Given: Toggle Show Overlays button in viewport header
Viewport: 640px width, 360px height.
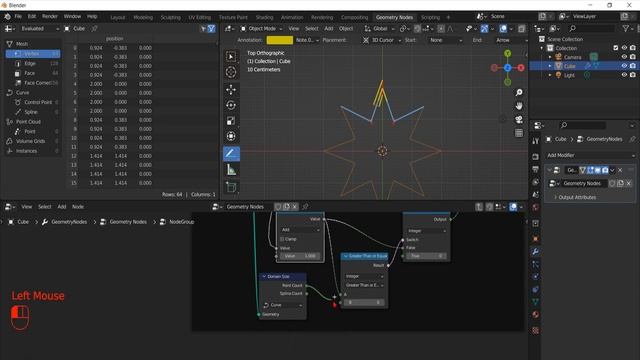Looking at the screenshot, I should (503, 29).
